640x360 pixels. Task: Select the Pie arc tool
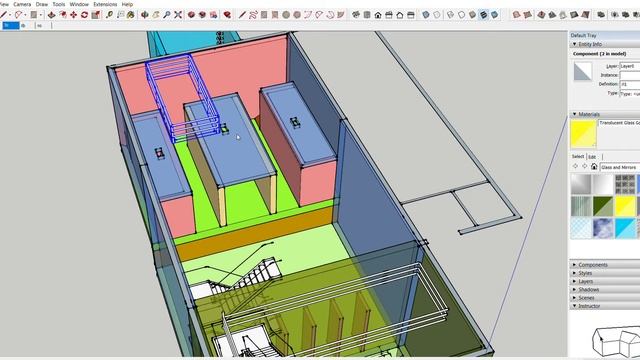tap(341, 15)
